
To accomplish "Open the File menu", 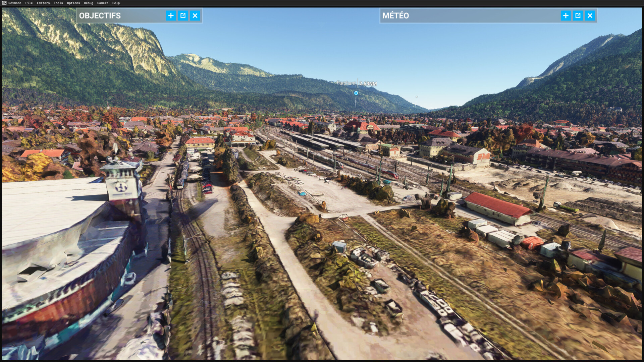I will tap(29, 3).
